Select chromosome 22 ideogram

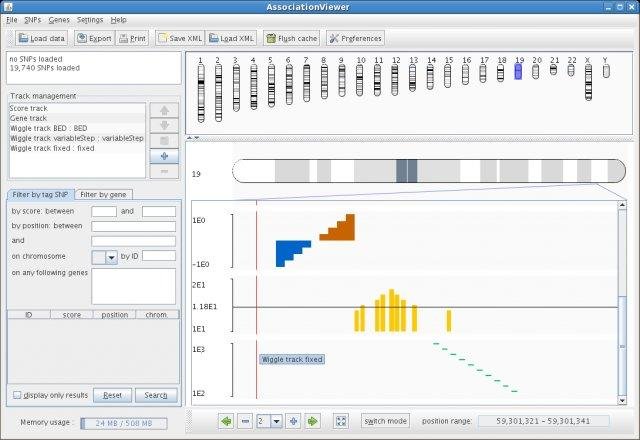click(571, 70)
